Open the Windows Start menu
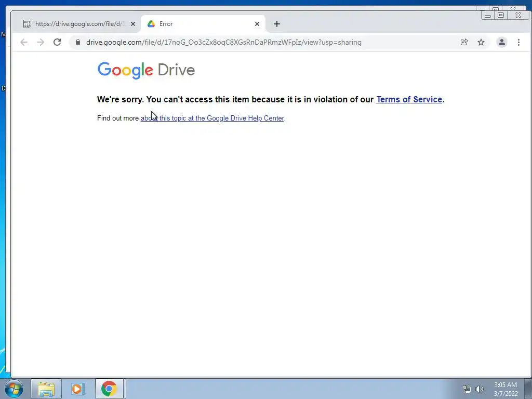This screenshot has height=399, width=532. [x=14, y=389]
